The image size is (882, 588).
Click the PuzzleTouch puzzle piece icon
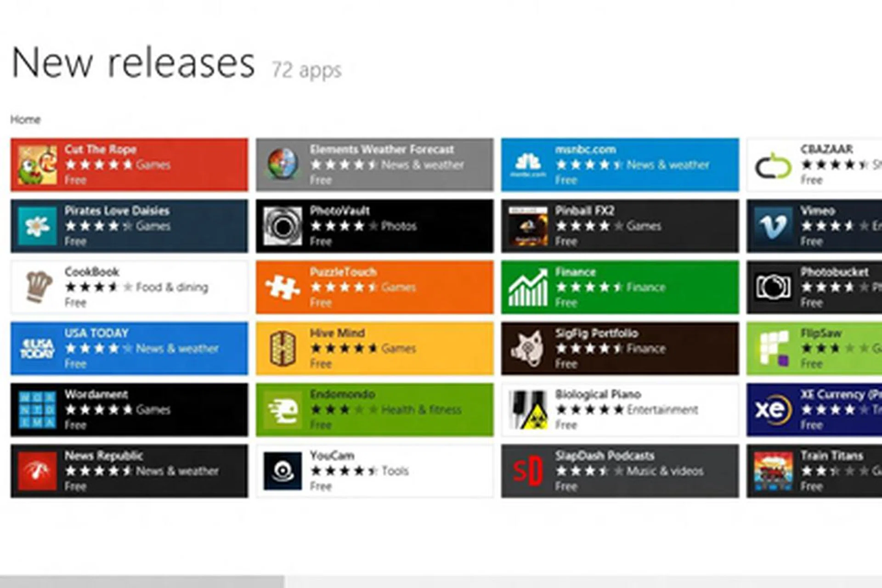point(283,287)
